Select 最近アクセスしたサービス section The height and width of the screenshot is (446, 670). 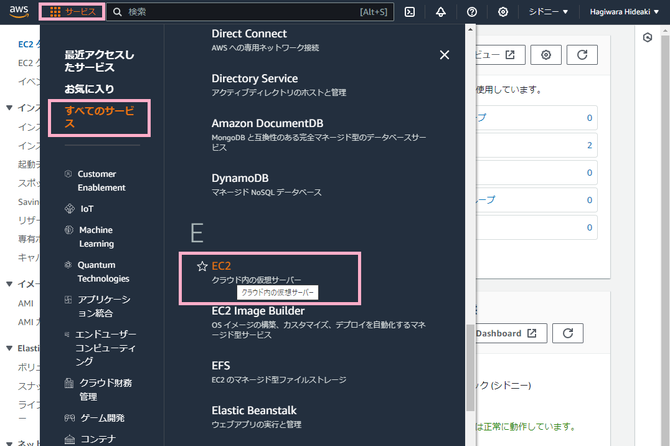pyautogui.click(x=99, y=61)
